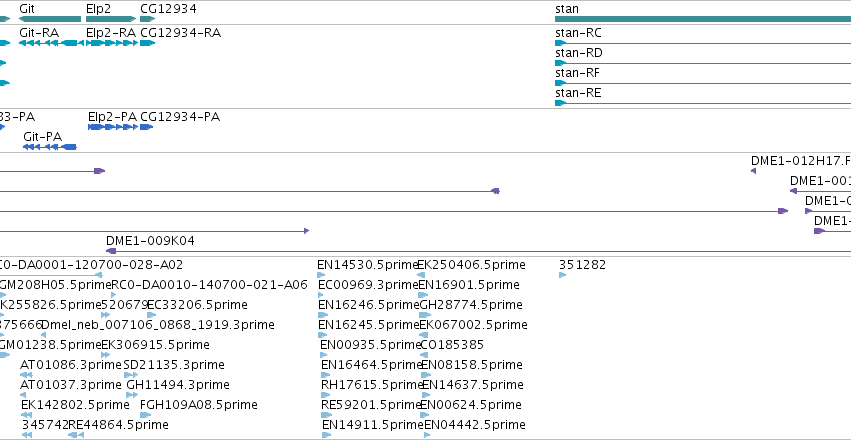The height and width of the screenshot is (440, 851).
Task: Select the Git-PA protein glyph
Action: (x=50, y=147)
